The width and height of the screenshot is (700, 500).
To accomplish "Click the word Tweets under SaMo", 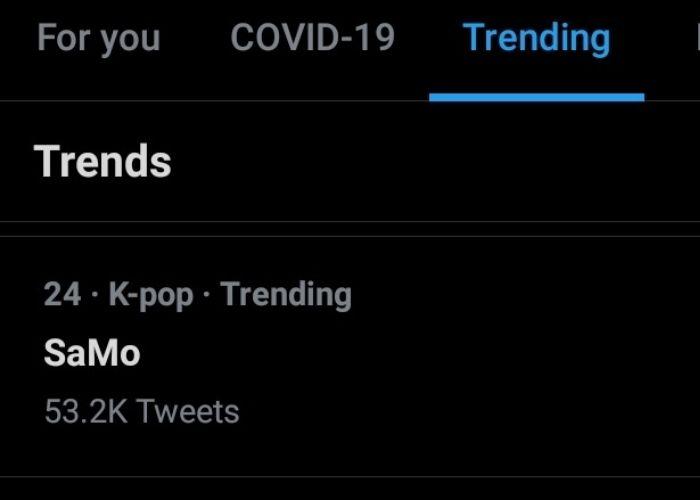I will point(188,411).
